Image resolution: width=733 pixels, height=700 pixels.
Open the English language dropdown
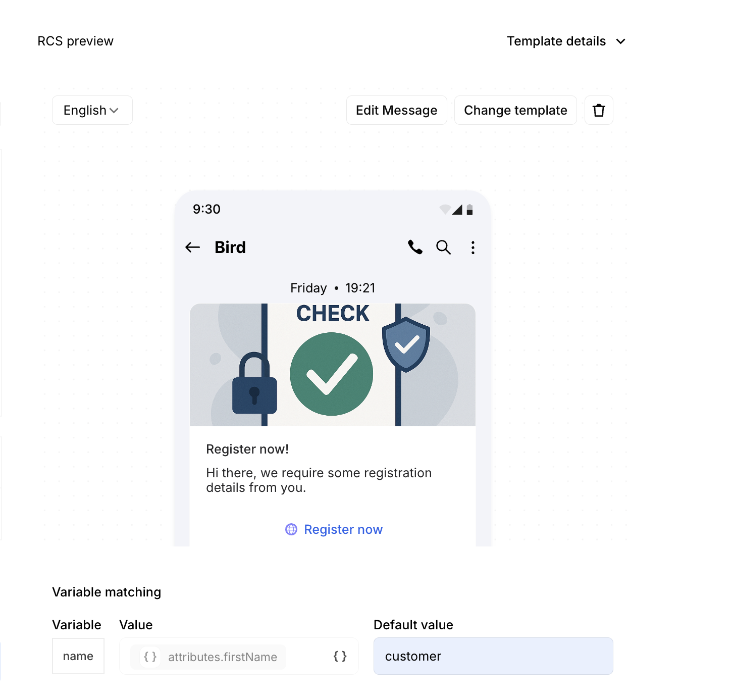(92, 110)
